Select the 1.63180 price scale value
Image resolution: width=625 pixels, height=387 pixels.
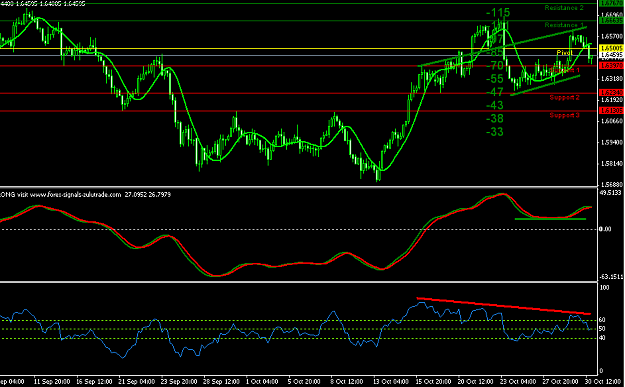[611, 78]
